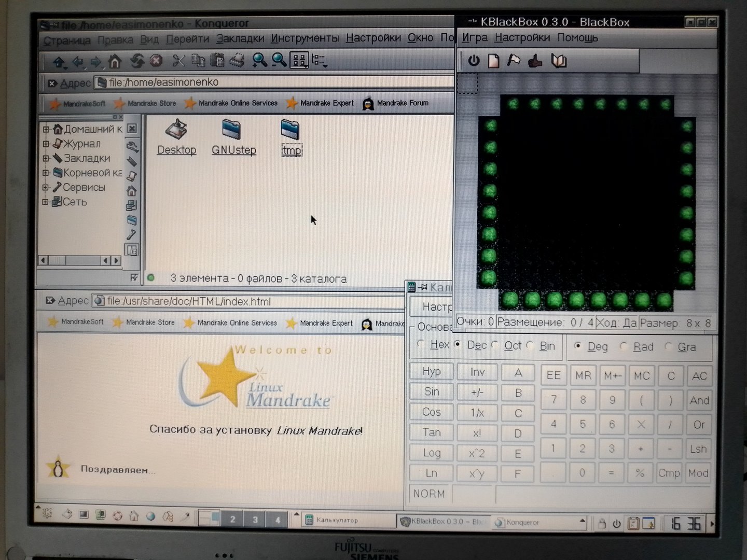This screenshot has width=747, height=560.
Task: Expand the Корневой ка tree node
Action: pyautogui.click(x=46, y=173)
